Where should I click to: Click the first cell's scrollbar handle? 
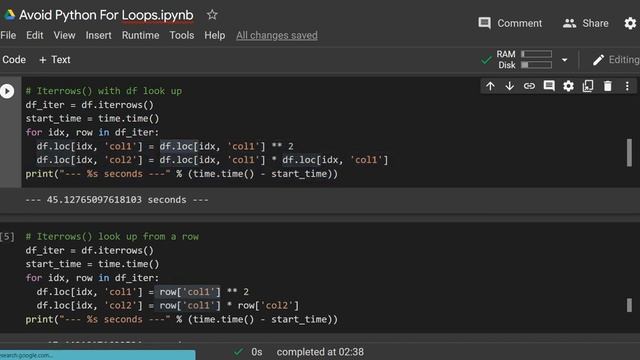click(629, 153)
